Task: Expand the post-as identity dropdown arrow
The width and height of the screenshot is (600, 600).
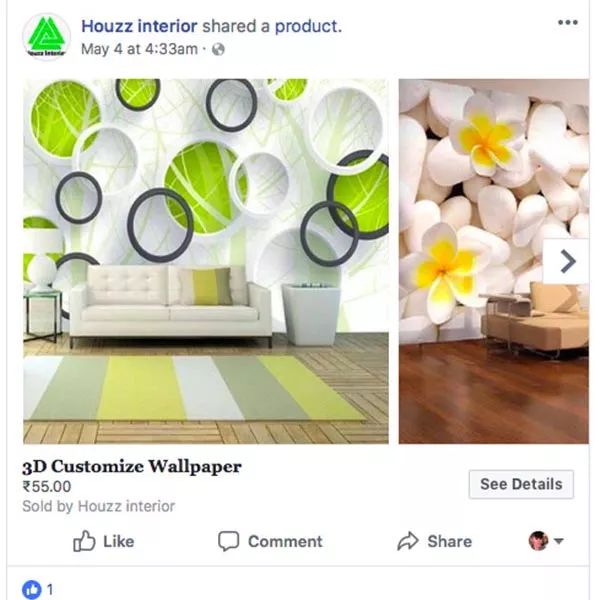Action: click(559, 541)
